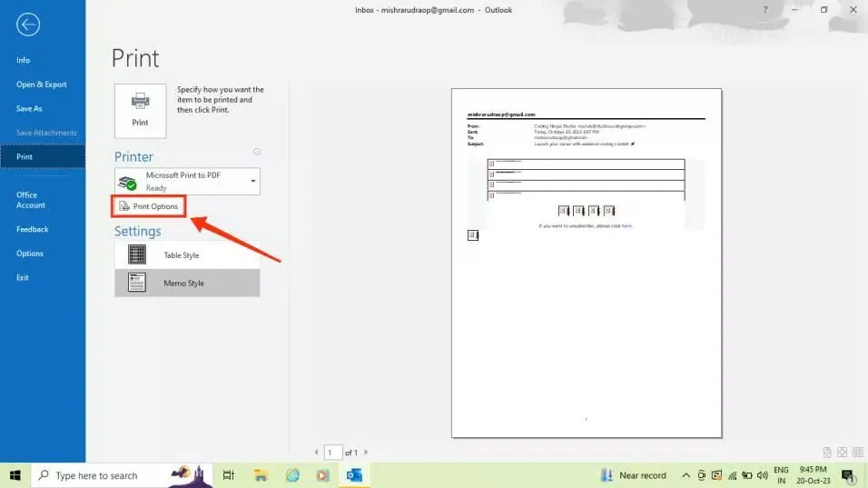Click the ENG IN language indicator
Screen dimensions: 868x488
pos(781,475)
